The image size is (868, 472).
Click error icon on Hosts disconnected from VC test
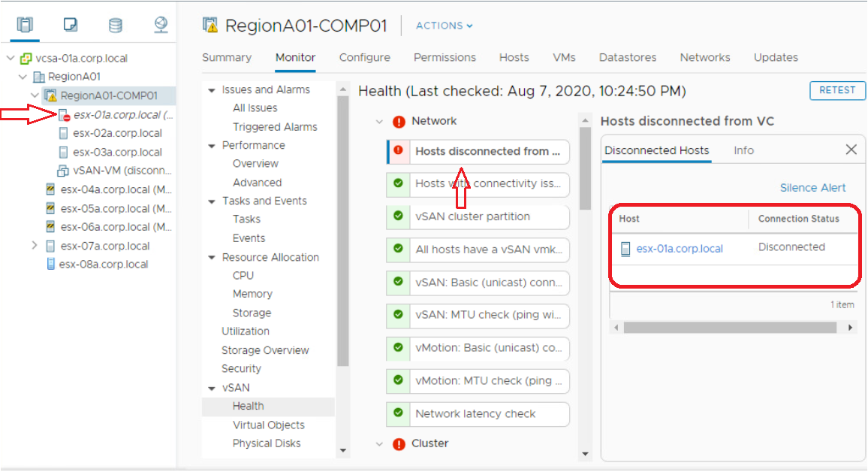click(398, 150)
